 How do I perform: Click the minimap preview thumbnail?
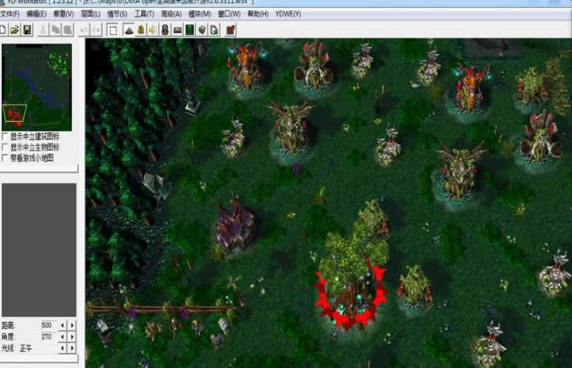click(37, 87)
